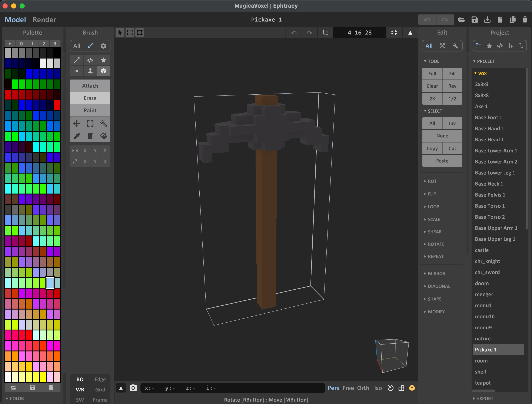Toggle Edge display option
This screenshot has height=404, width=532.
[100, 380]
